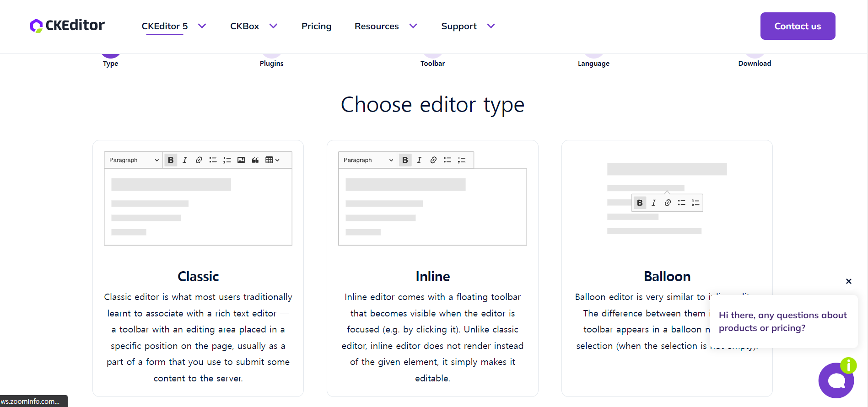Image resolution: width=868 pixels, height=407 pixels.
Task: Click numbered list icon in Inline toolbar
Action: pos(462,160)
